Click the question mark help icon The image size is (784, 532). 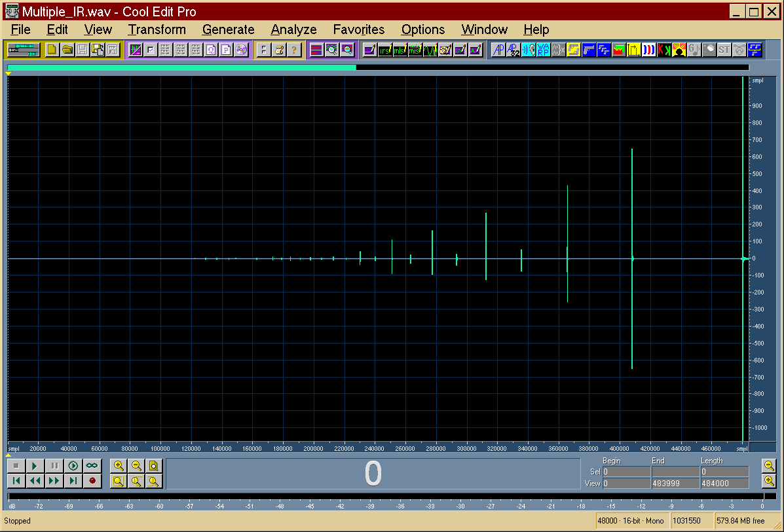point(294,50)
